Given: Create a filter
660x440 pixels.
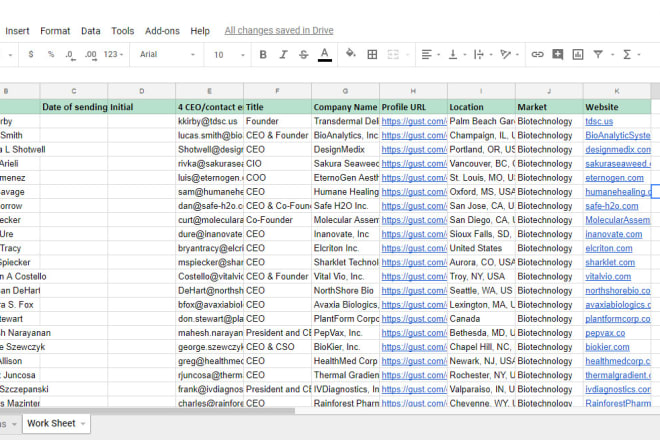Looking at the screenshot, I should [x=598, y=55].
